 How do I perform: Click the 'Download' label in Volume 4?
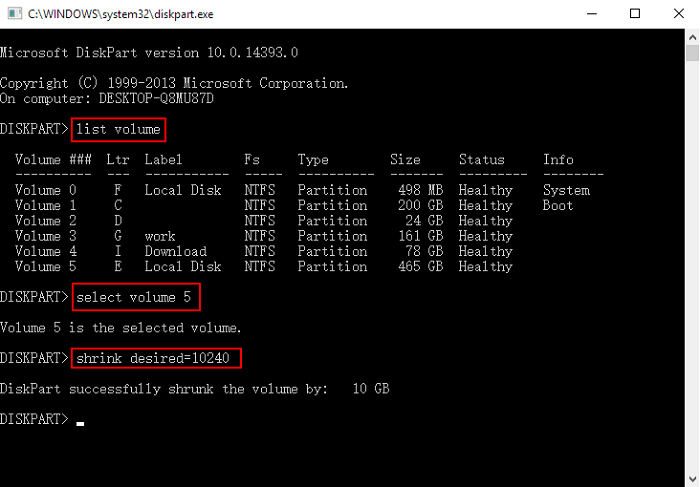tap(175, 251)
